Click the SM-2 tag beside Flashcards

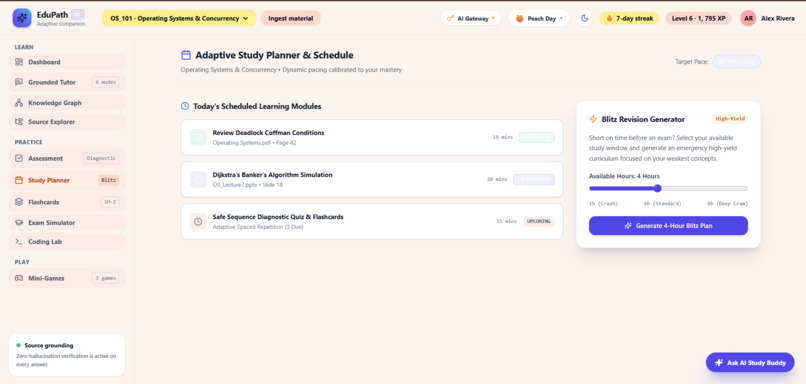(x=110, y=203)
